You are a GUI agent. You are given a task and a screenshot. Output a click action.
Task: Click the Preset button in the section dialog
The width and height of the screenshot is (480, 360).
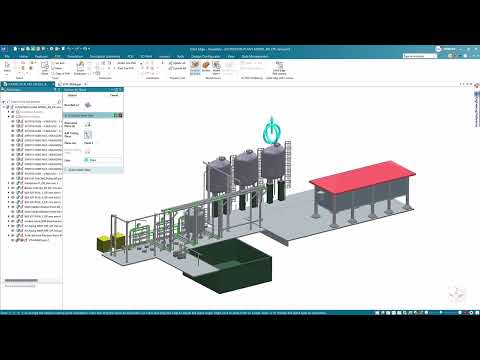[114, 95]
